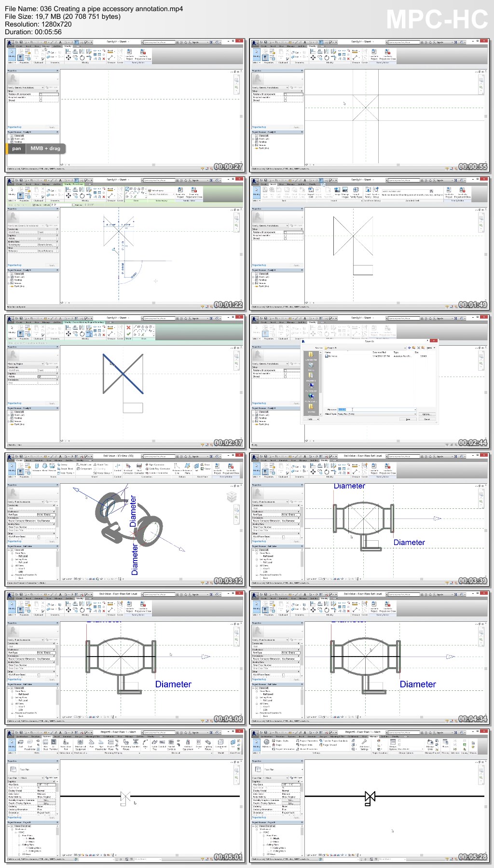This screenshot has height=868, width=494.
Task: Click the bold valve symbol in the 00:05:28 frame
Action: click(x=370, y=798)
